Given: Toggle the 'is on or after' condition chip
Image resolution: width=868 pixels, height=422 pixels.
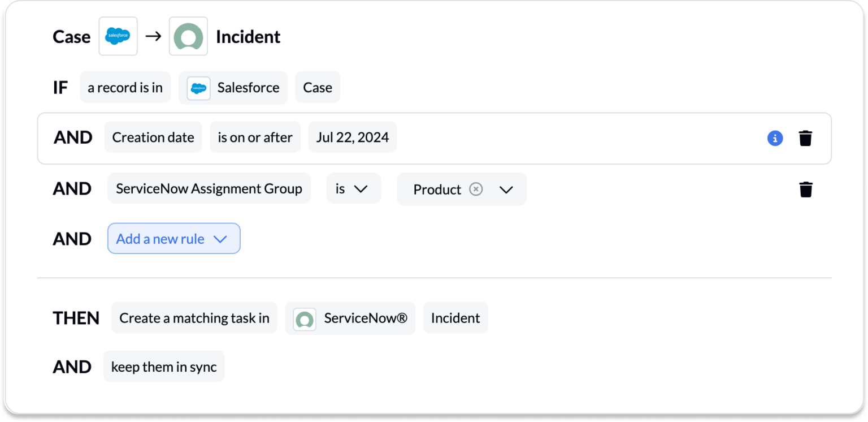Looking at the screenshot, I should (255, 137).
